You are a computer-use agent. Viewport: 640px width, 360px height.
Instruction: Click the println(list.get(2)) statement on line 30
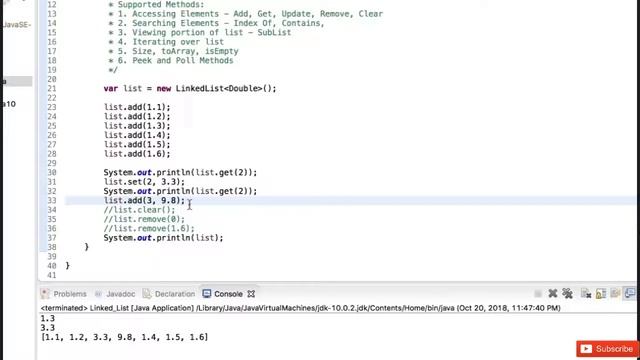coord(180,173)
